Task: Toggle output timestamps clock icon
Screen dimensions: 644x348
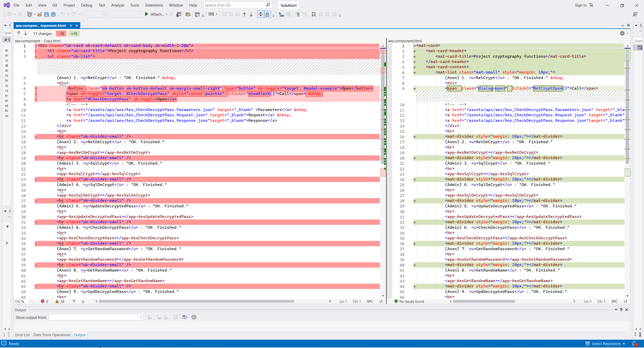Action: [194, 317]
